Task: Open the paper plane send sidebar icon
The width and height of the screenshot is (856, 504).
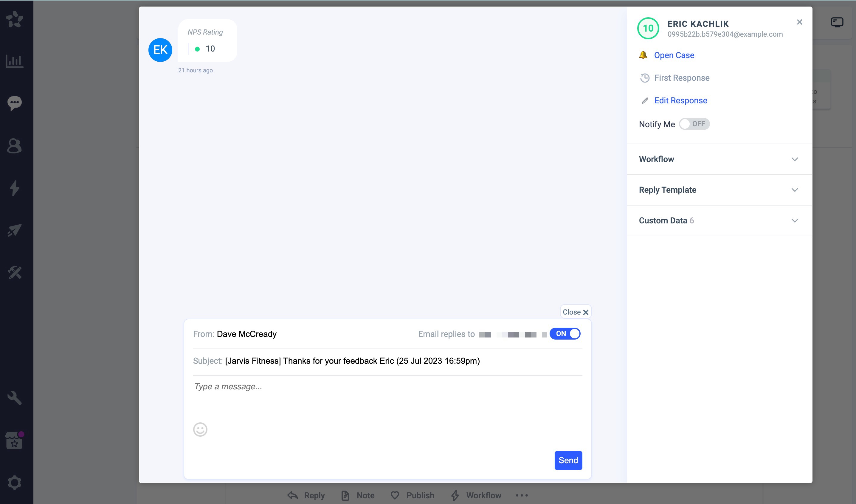Action: point(15,230)
